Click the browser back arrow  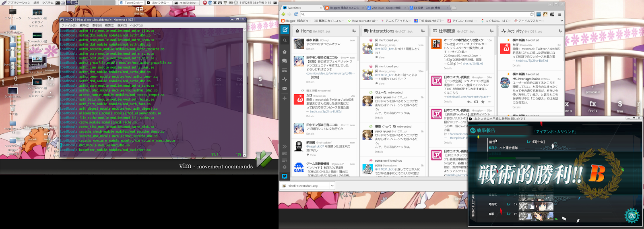pyautogui.click(x=283, y=14)
